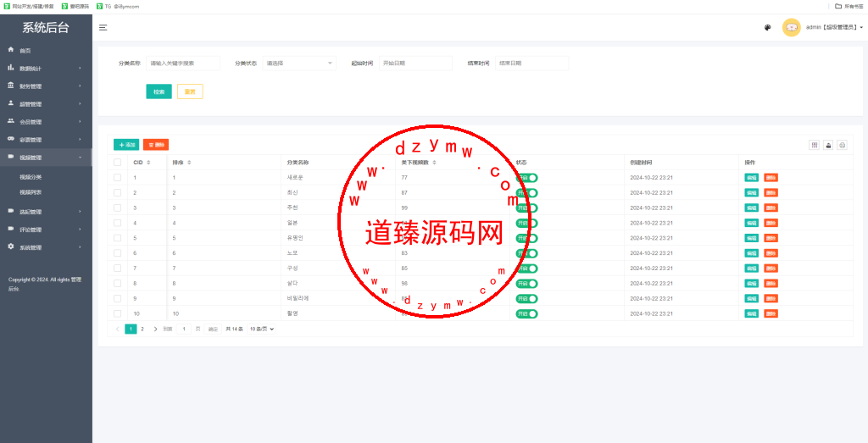Go to page 2 in pagination

click(x=142, y=329)
